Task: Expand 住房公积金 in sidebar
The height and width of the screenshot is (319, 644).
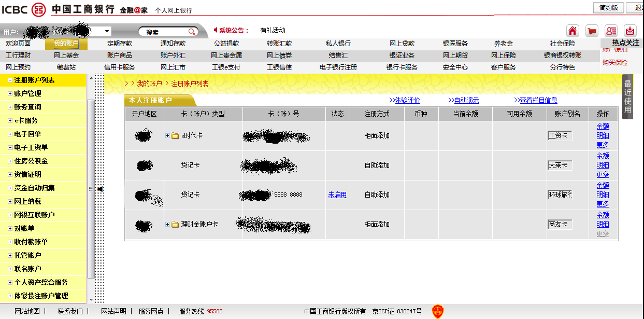Action: pos(10,161)
